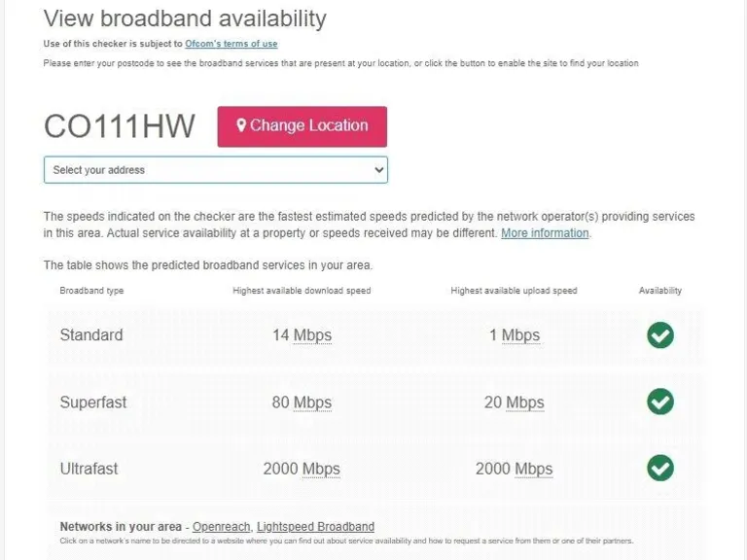Image resolution: width=747 pixels, height=560 pixels.
Task: Click Mbps next to Standard 1 upload
Action: (x=520, y=335)
